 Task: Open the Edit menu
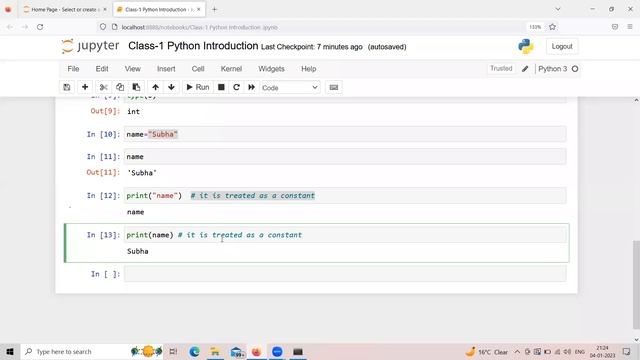coord(102,69)
